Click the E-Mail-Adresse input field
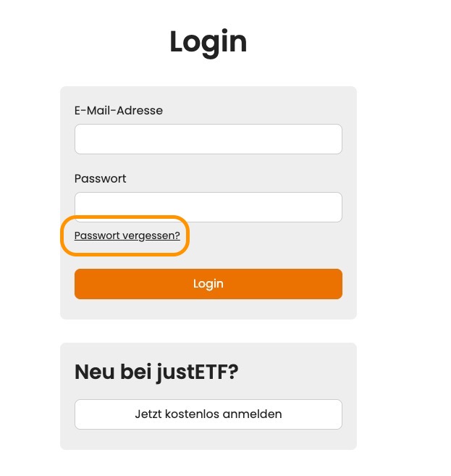Image resolution: width=451 pixels, height=476 pixels. (x=208, y=139)
